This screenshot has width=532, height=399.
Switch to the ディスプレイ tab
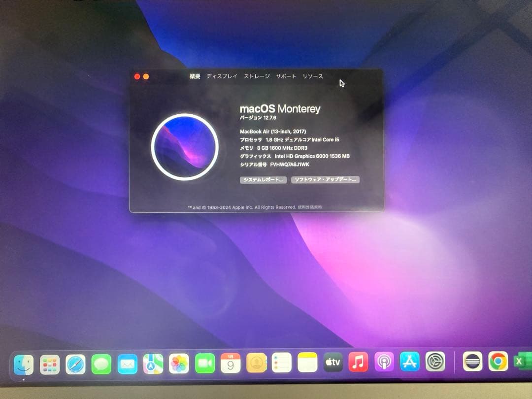[222, 76]
